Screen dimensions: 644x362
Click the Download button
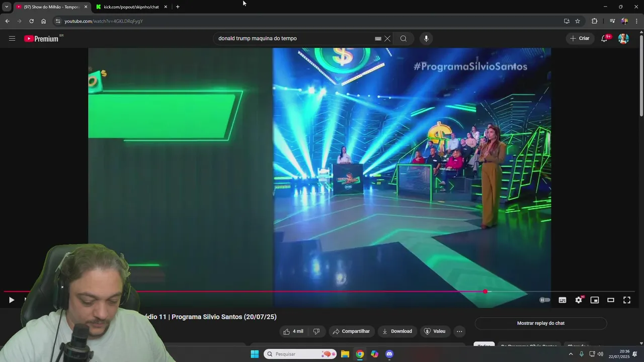397,331
